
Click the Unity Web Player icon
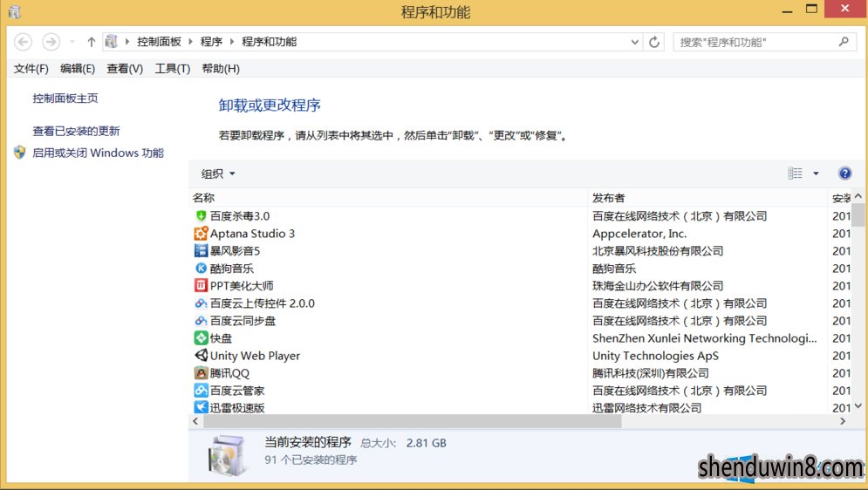[x=201, y=355]
